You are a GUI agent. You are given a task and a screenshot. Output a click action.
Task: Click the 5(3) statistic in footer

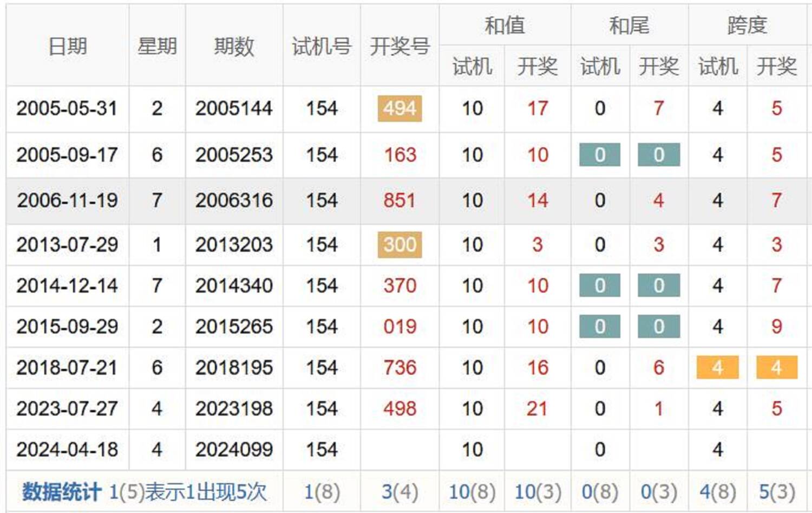[x=776, y=492]
